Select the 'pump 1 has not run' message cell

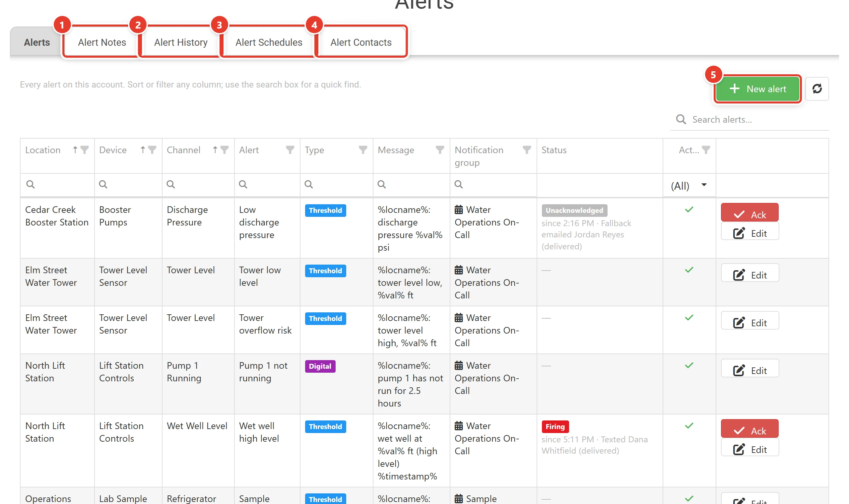coord(411,384)
